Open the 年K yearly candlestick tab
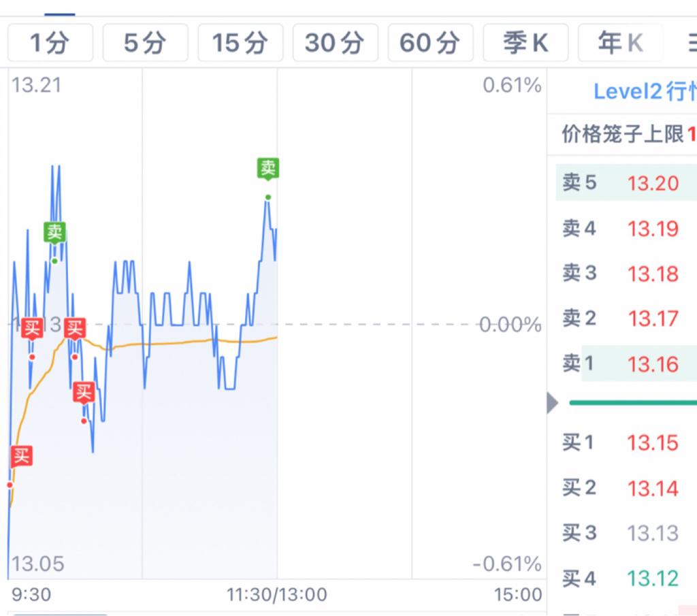The image size is (697, 616). (621, 43)
